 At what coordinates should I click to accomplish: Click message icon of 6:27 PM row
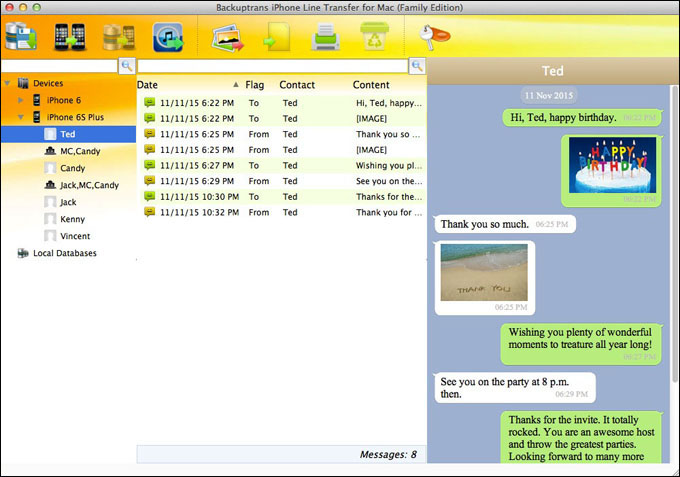point(150,165)
